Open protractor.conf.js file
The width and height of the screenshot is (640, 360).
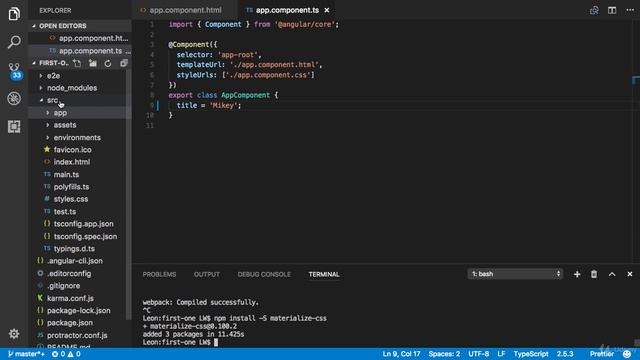[77, 336]
